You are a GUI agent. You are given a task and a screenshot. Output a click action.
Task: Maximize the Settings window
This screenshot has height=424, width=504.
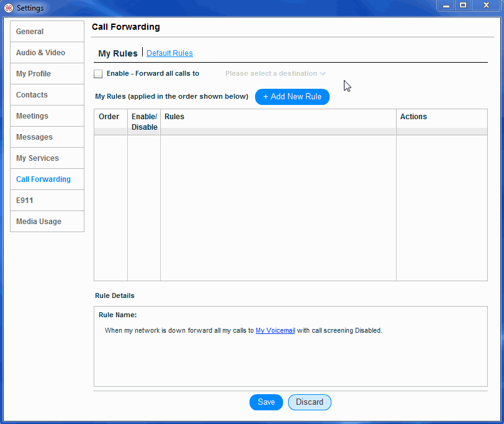tap(463, 6)
